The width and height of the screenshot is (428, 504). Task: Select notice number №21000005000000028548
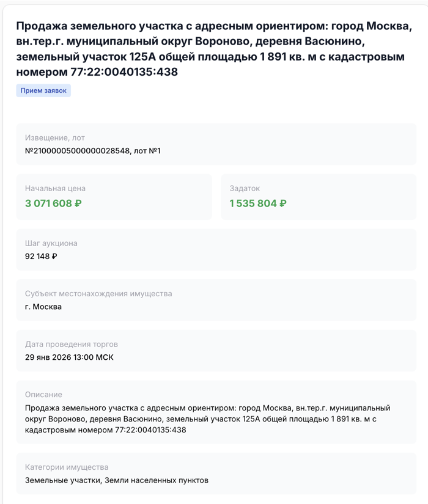78,151
